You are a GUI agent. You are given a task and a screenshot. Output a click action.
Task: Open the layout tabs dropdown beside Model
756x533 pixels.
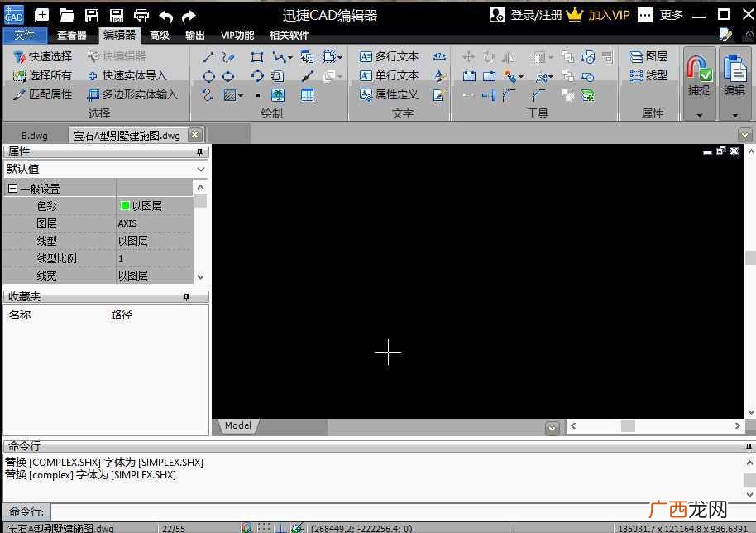pyautogui.click(x=552, y=428)
